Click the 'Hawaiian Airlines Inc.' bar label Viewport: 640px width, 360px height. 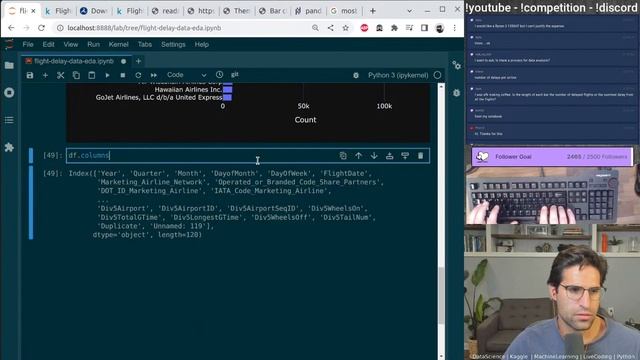click(x=188, y=89)
